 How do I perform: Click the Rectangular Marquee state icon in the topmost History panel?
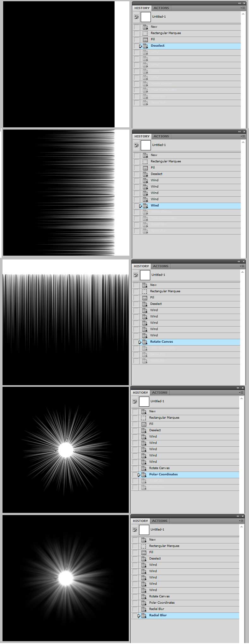(145, 33)
